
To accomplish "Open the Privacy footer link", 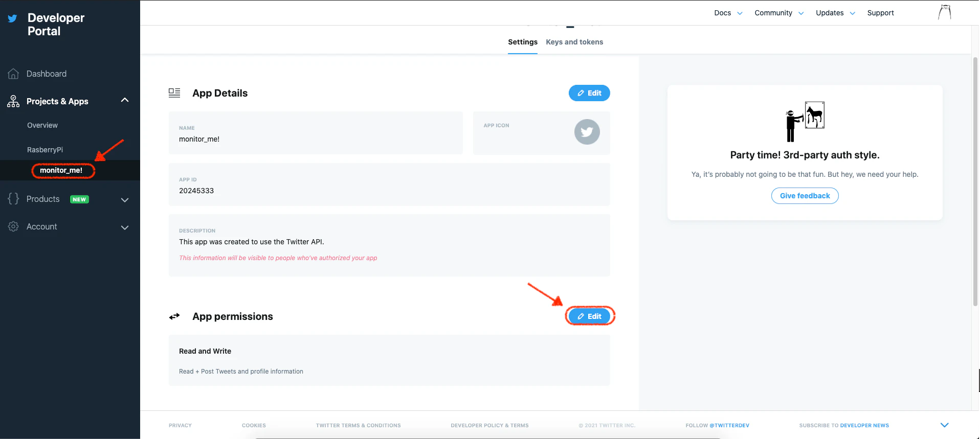I will click(x=180, y=425).
